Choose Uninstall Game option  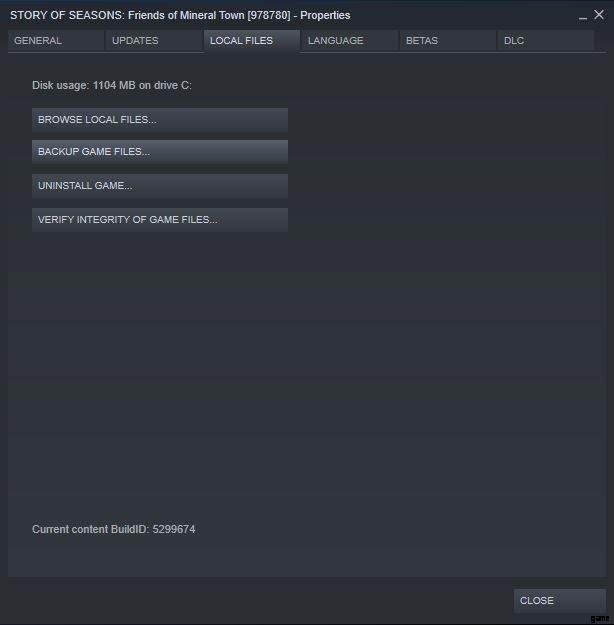[x=160, y=186]
